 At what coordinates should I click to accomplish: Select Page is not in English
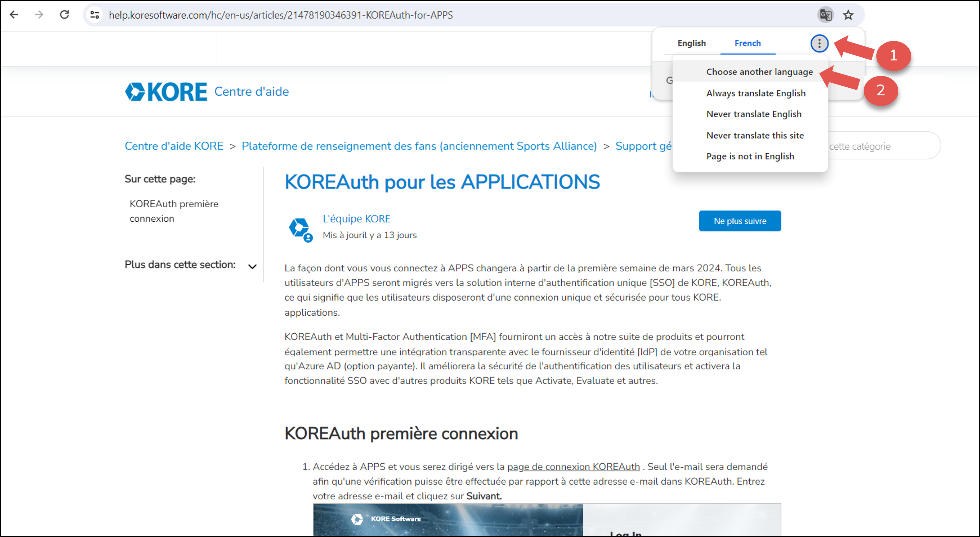tap(750, 156)
